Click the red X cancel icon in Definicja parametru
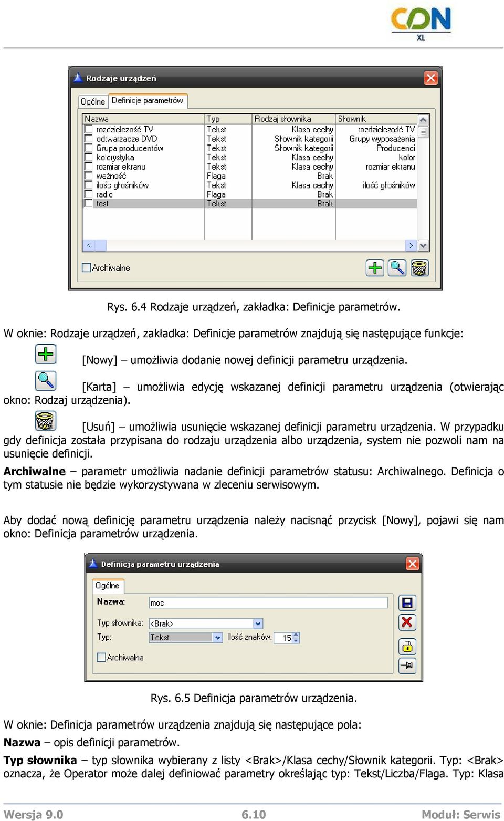The height and width of the screenshot is (821, 504). point(407,622)
